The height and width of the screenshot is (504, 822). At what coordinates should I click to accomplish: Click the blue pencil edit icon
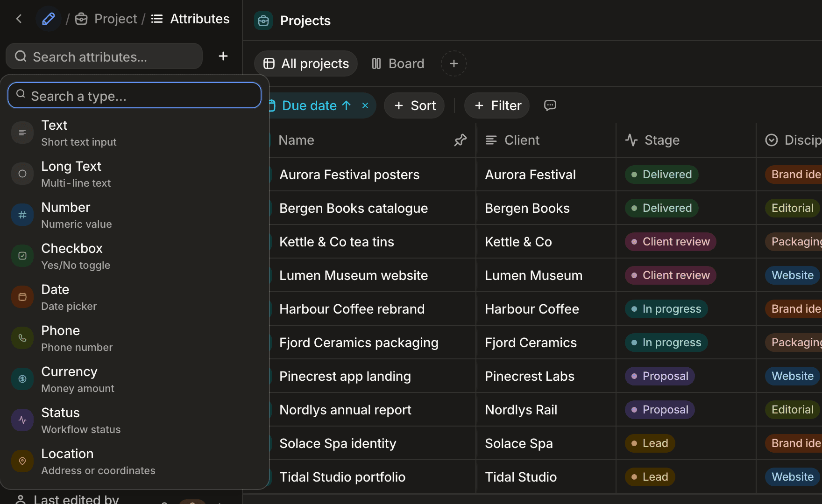pos(49,19)
